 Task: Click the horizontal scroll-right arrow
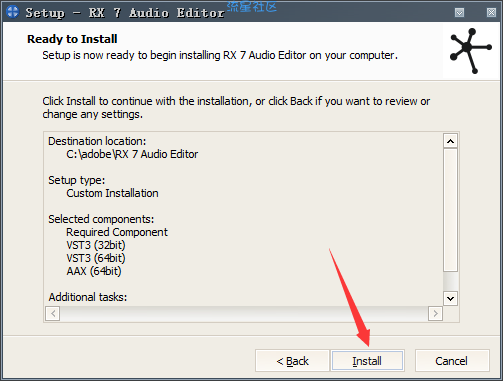pyautogui.click(x=435, y=313)
